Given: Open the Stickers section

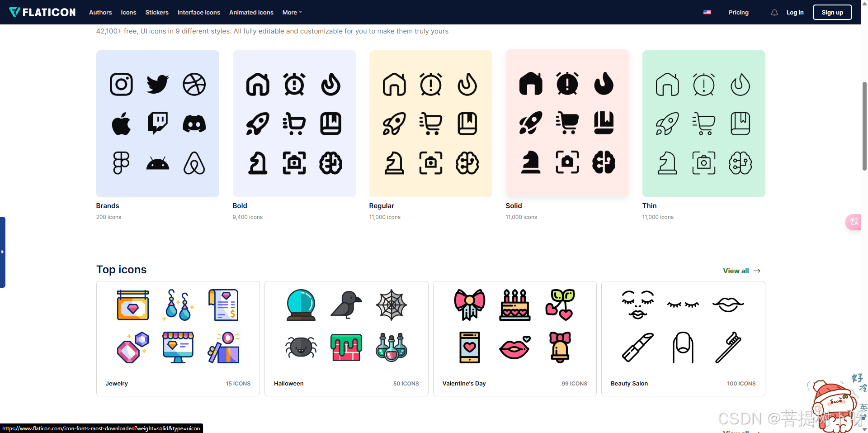Looking at the screenshot, I should (157, 12).
